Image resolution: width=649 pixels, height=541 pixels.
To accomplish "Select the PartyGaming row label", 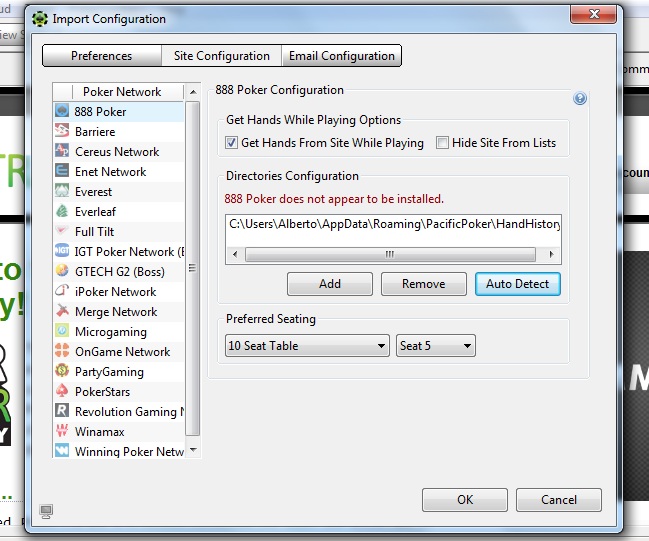I will click(x=109, y=372).
